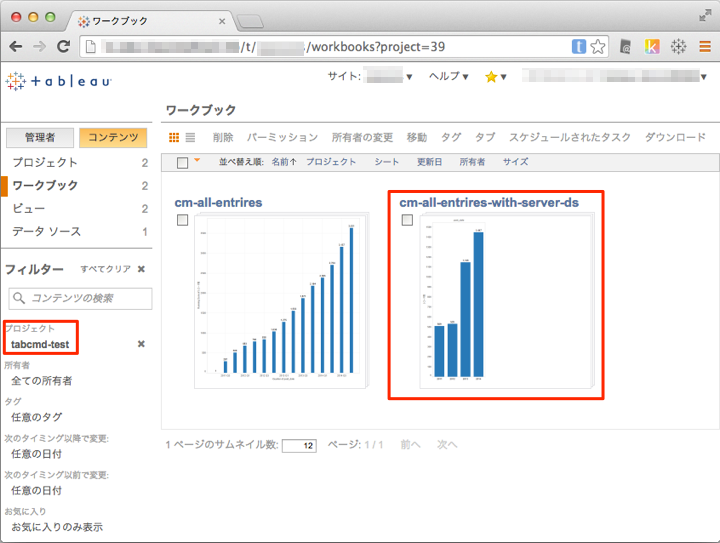Click the ダウンロード action
Viewport: 720px width, 543px height.
pos(675,137)
